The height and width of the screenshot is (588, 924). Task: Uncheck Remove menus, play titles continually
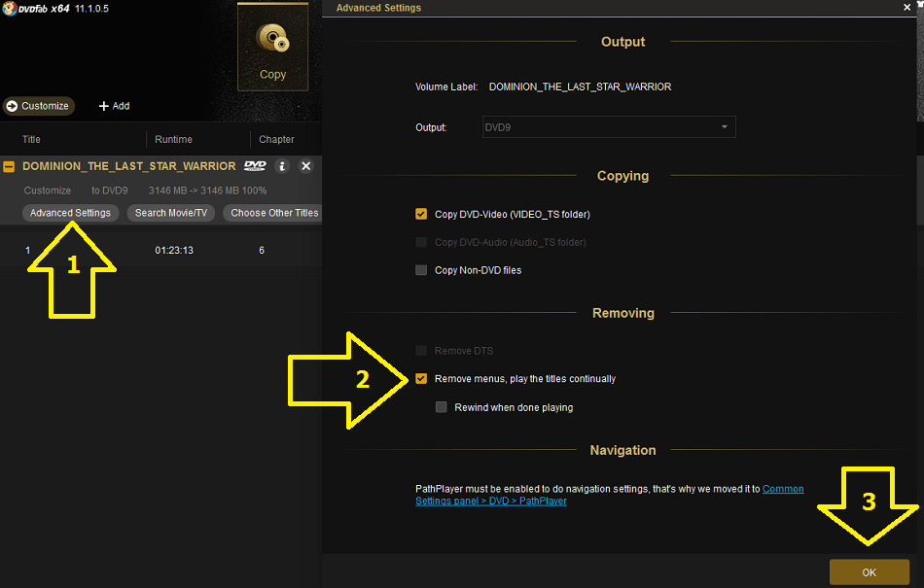[421, 378]
